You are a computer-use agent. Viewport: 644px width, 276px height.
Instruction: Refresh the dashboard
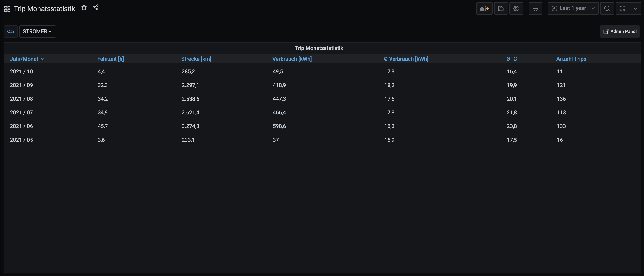(622, 8)
